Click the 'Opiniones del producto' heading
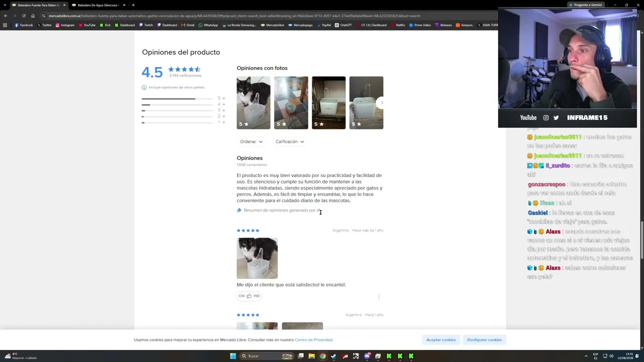This screenshot has height=362, width=644. [181, 52]
